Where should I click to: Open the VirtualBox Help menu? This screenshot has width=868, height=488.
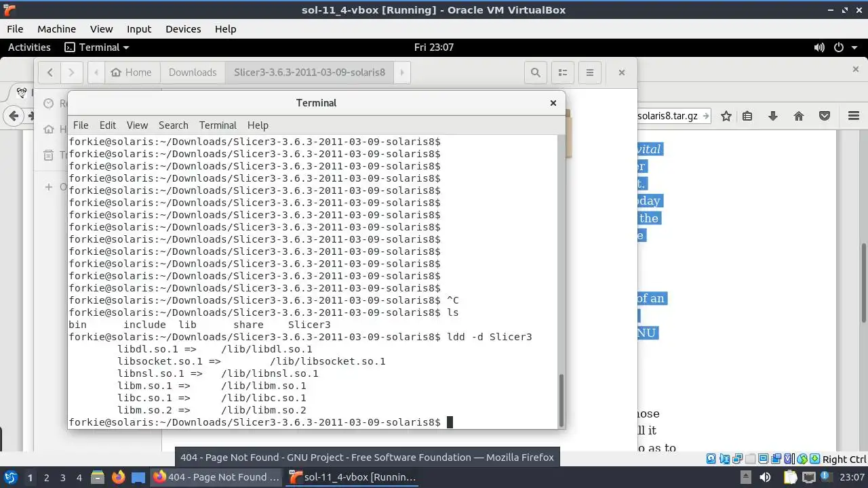[225, 29]
